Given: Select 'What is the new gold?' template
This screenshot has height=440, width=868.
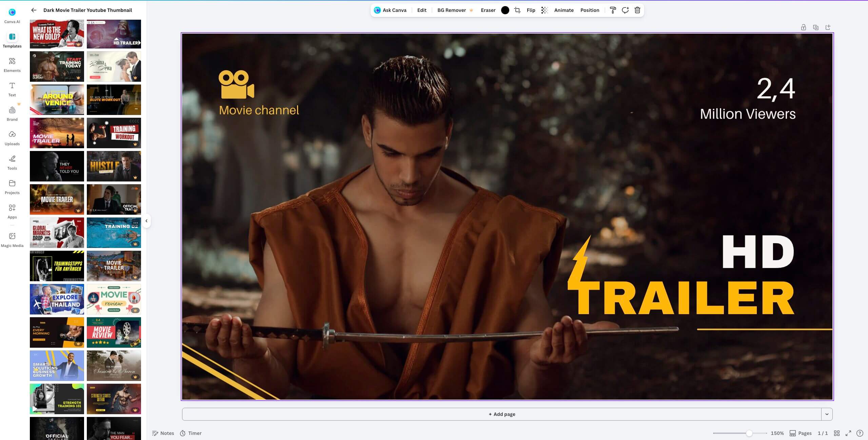Looking at the screenshot, I should tap(57, 34).
